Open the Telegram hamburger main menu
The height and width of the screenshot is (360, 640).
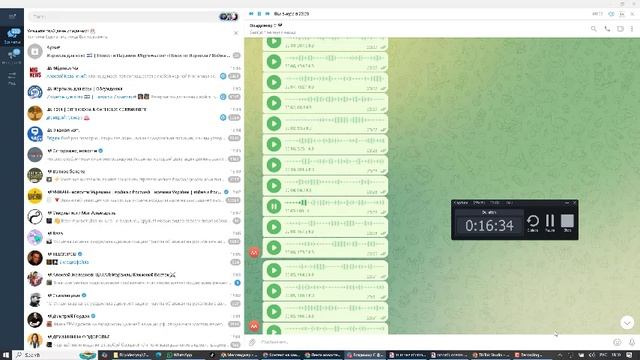12,16
